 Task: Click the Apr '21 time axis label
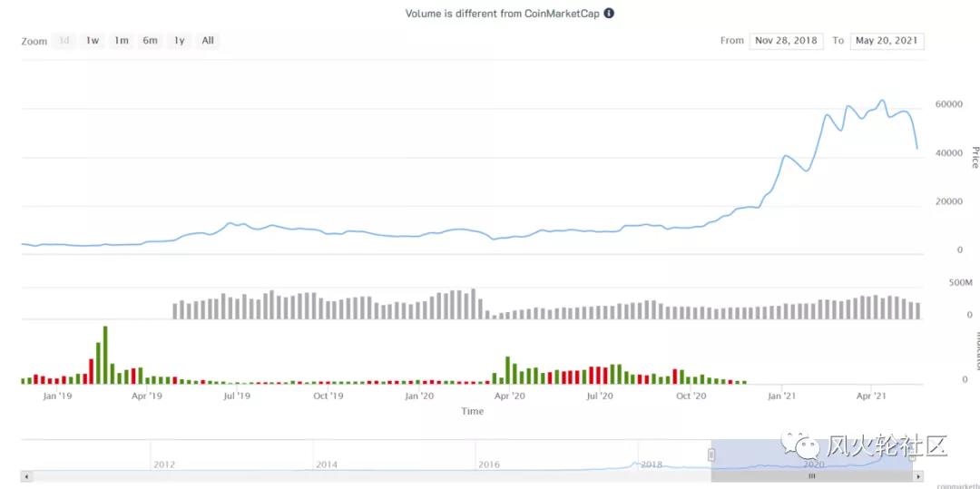tap(873, 396)
